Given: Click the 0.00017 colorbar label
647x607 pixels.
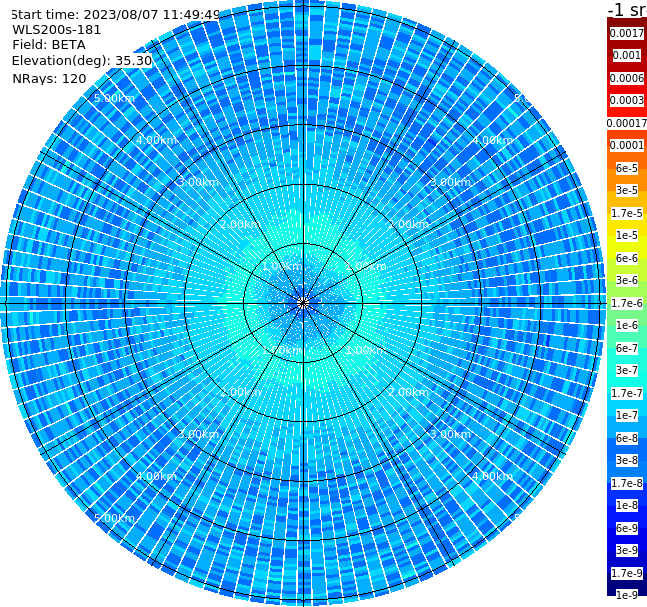Looking at the screenshot, I should pos(627,123).
